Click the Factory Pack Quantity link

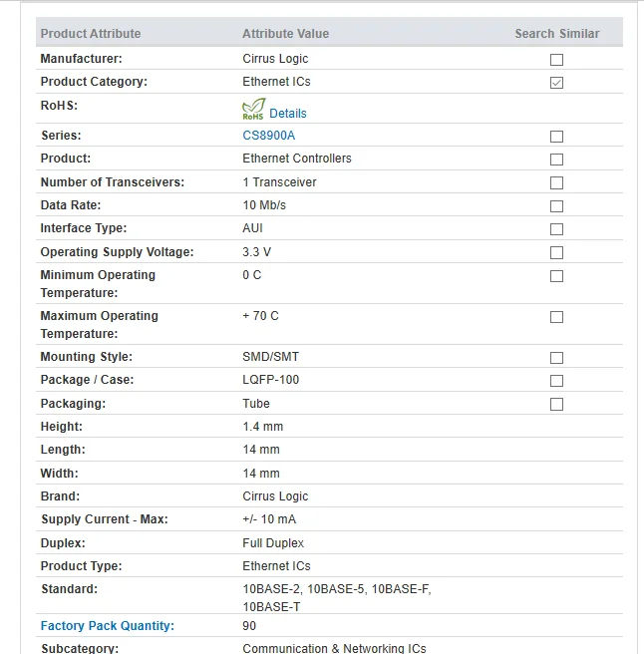coord(108,626)
